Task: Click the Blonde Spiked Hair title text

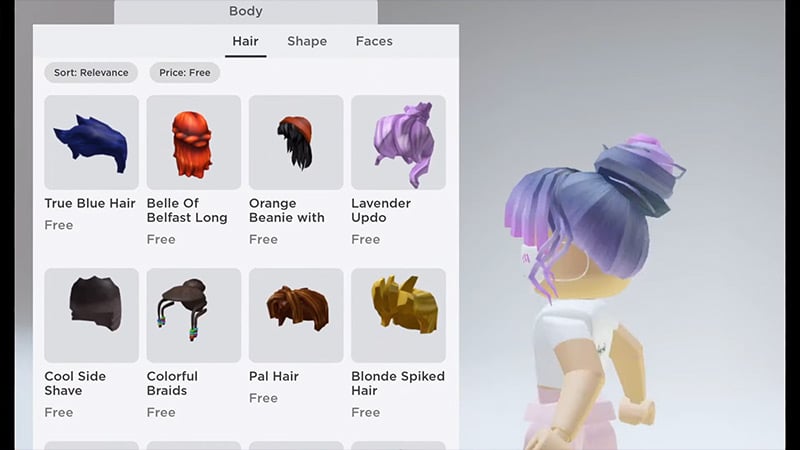Action: pos(398,383)
